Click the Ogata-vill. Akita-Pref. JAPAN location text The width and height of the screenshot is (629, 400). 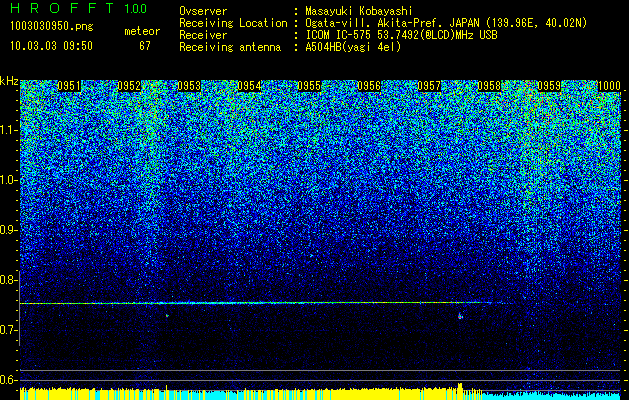point(446,23)
